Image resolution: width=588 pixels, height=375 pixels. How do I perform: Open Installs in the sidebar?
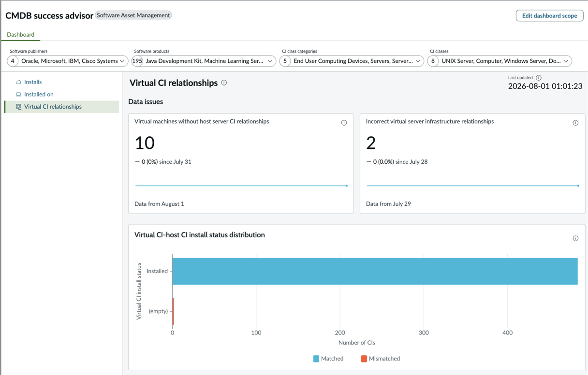click(x=33, y=82)
